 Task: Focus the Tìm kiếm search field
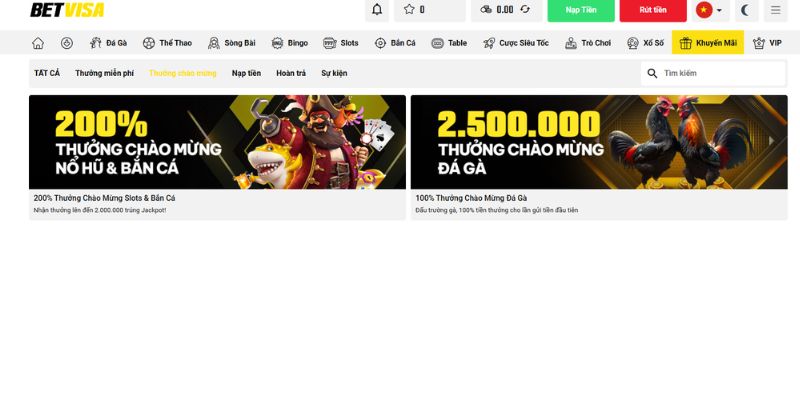click(713, 73)
